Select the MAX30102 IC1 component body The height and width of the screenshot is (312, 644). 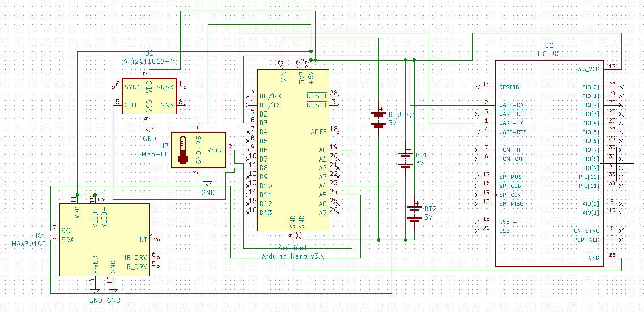104,240
